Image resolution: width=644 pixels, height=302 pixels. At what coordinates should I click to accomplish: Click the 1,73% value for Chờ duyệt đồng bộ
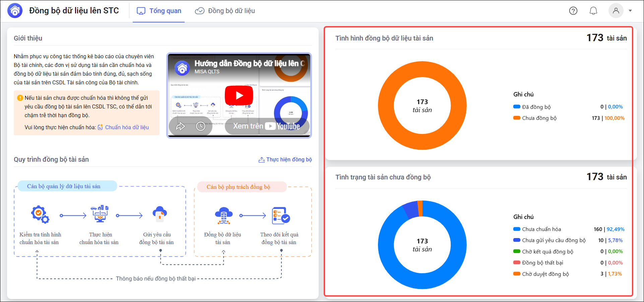click(615, 274)
